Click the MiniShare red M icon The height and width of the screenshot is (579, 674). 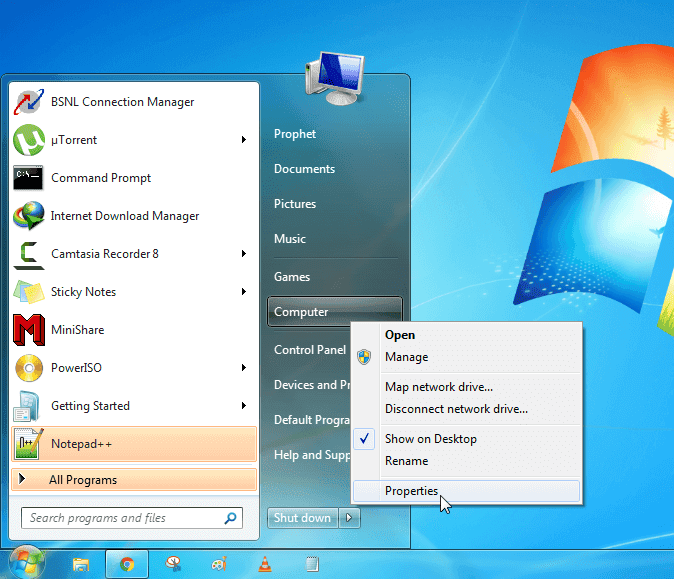tap(28, 330)
